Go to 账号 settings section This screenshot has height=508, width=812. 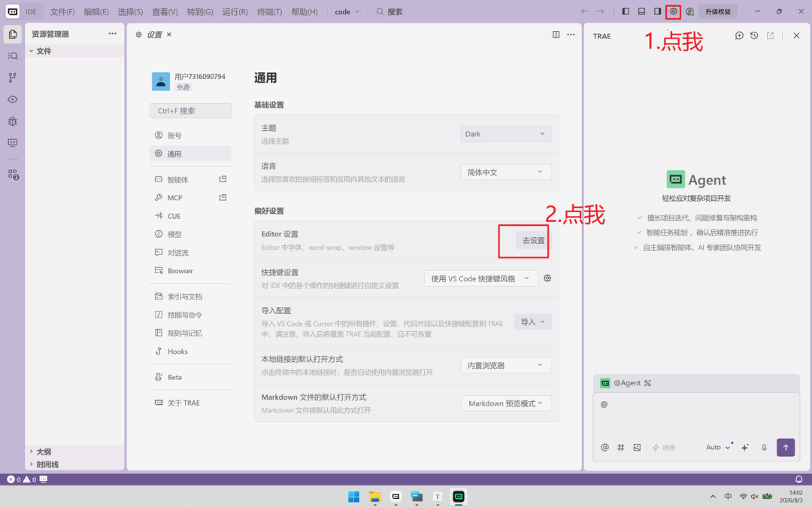[x=190, y=135]
